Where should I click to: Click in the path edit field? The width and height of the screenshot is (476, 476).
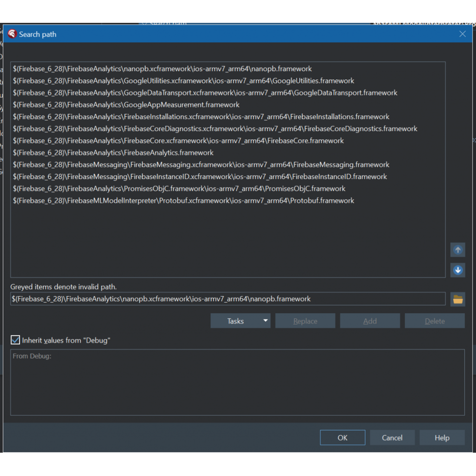pos(228,299)
